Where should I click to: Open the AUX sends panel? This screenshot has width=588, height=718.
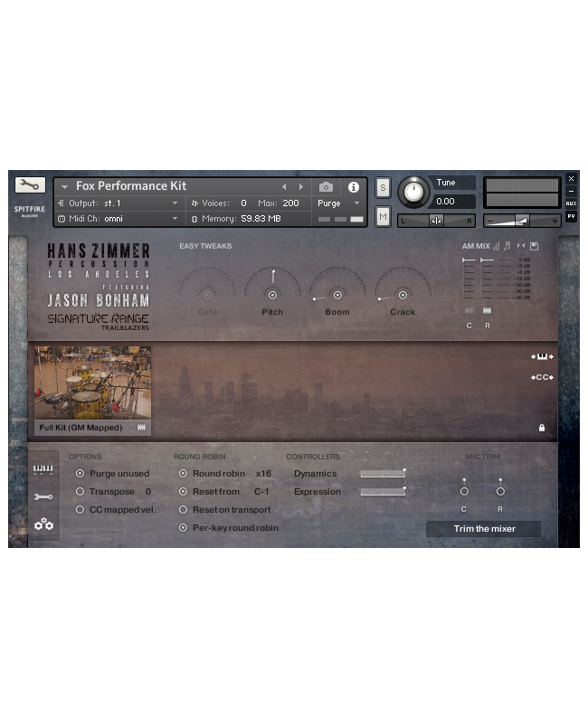click(571, 203)
